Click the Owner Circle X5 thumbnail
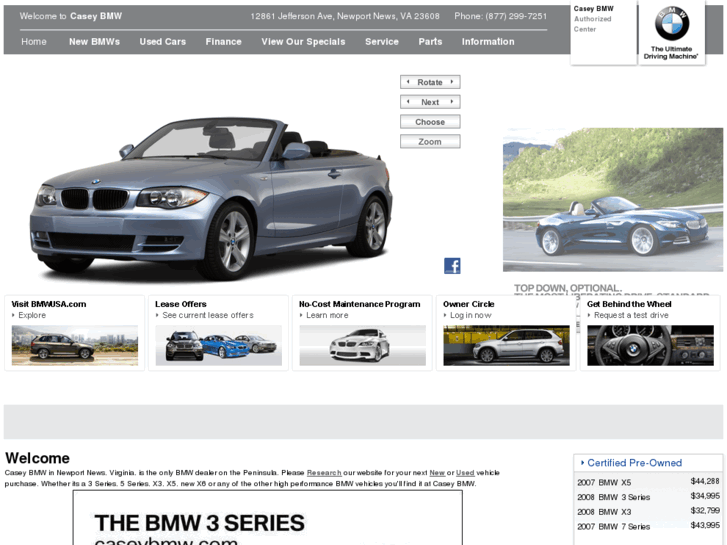Image resolution: width=727 pixels, height=545 pixels. tap(506, 345)
